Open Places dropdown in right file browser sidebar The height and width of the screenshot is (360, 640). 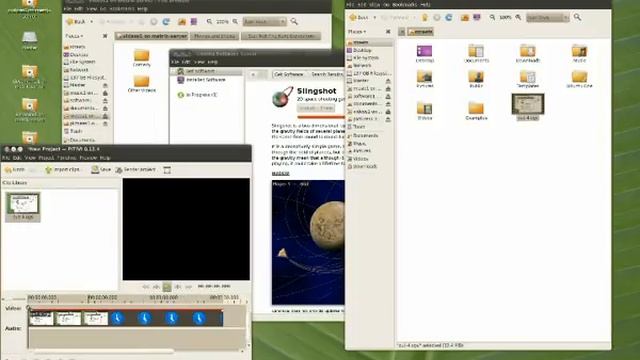(357, 32)
